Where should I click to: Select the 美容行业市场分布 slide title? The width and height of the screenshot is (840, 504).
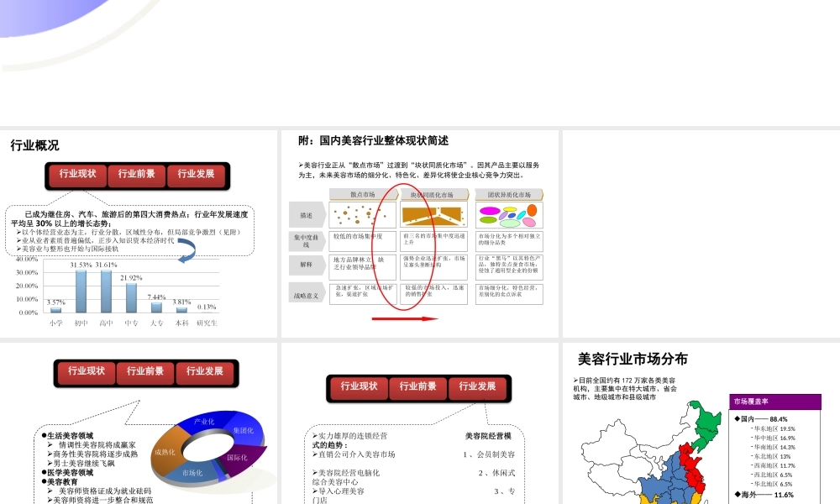[633, 359]
